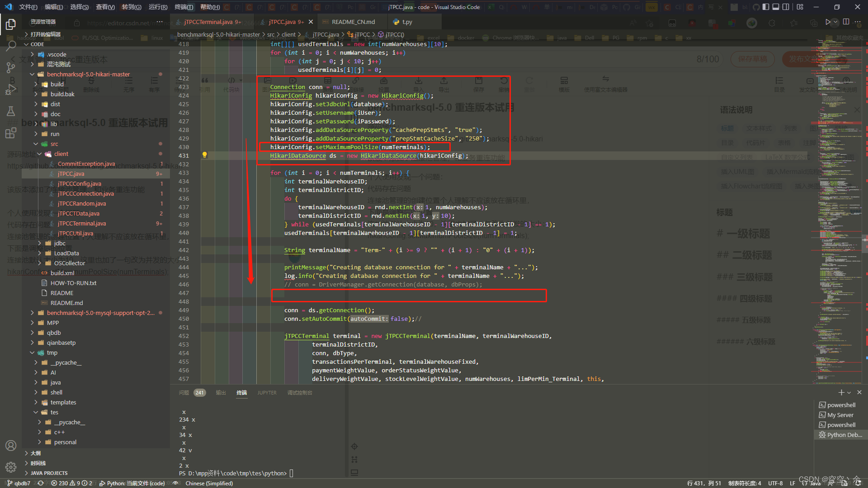Expand the JAVA PROJECTS section
Screen dimensions: 868x488
pyautogui.click(x=96, y=473)
